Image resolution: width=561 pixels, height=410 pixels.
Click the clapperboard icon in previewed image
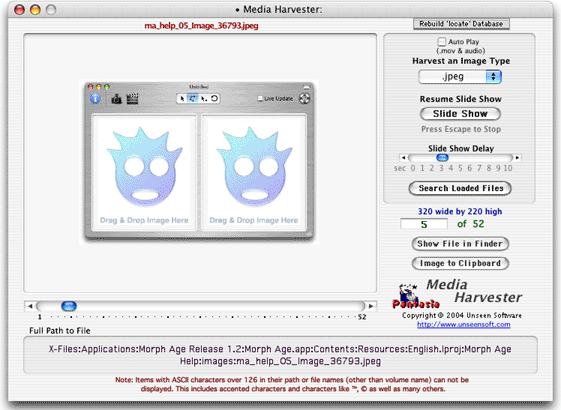click(x=132, y=99)
